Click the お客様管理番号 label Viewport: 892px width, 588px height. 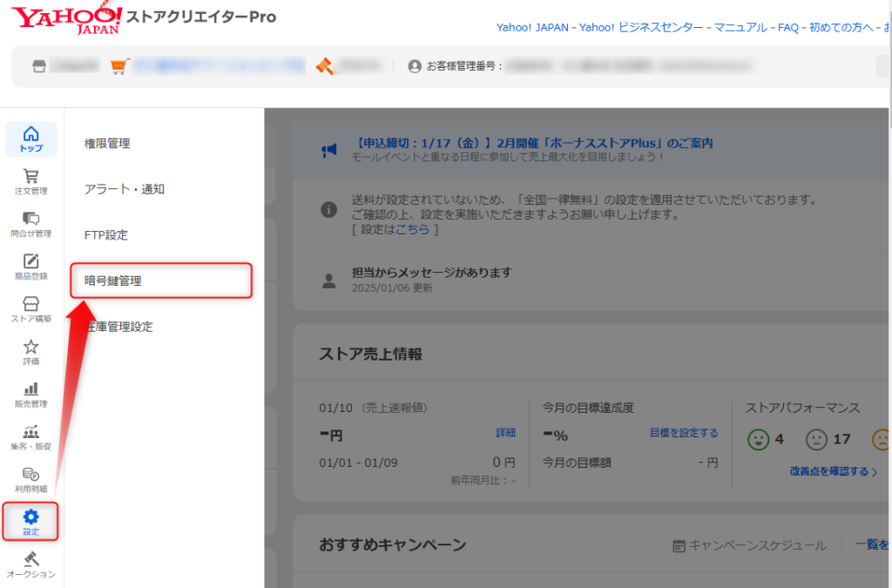point(464,66)
